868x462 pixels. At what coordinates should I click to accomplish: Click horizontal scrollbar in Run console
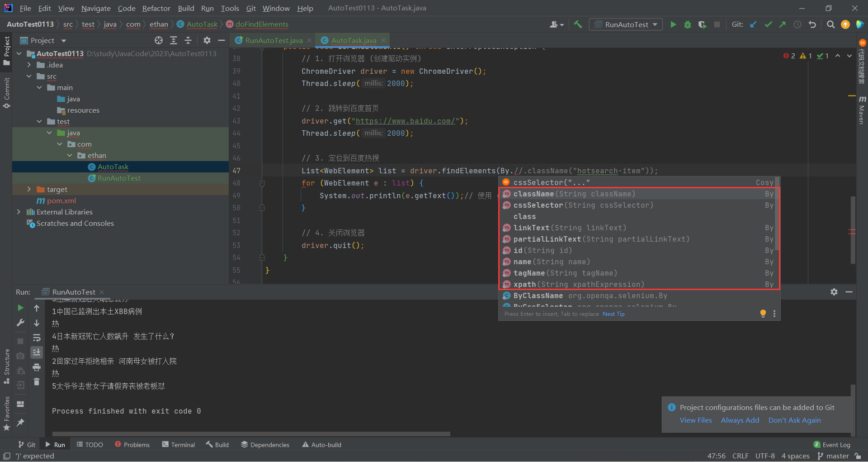coord(251,433)
